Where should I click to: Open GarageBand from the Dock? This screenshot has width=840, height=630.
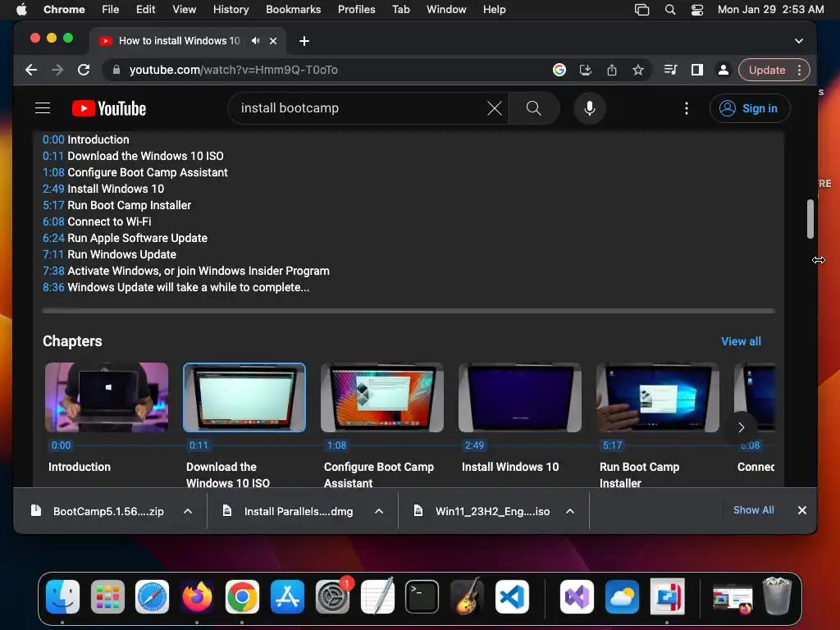click(x=467, y=597)
